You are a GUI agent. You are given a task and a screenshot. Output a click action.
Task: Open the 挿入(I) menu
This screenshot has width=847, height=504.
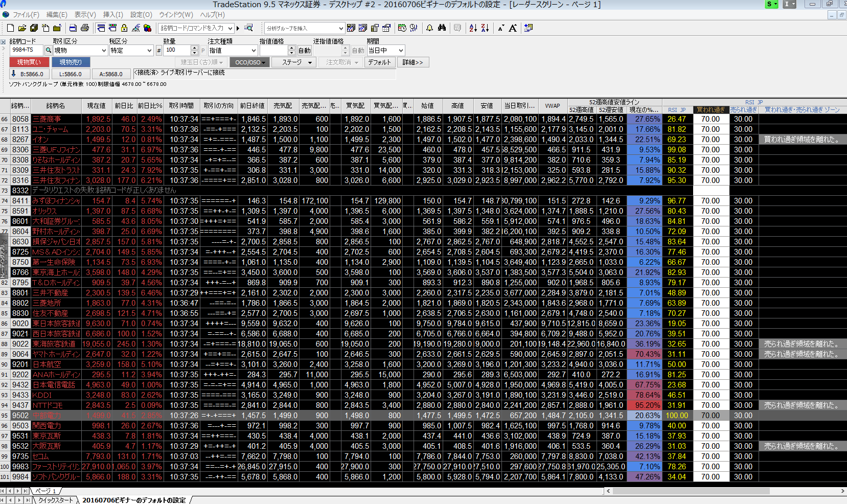coord(113,15)
